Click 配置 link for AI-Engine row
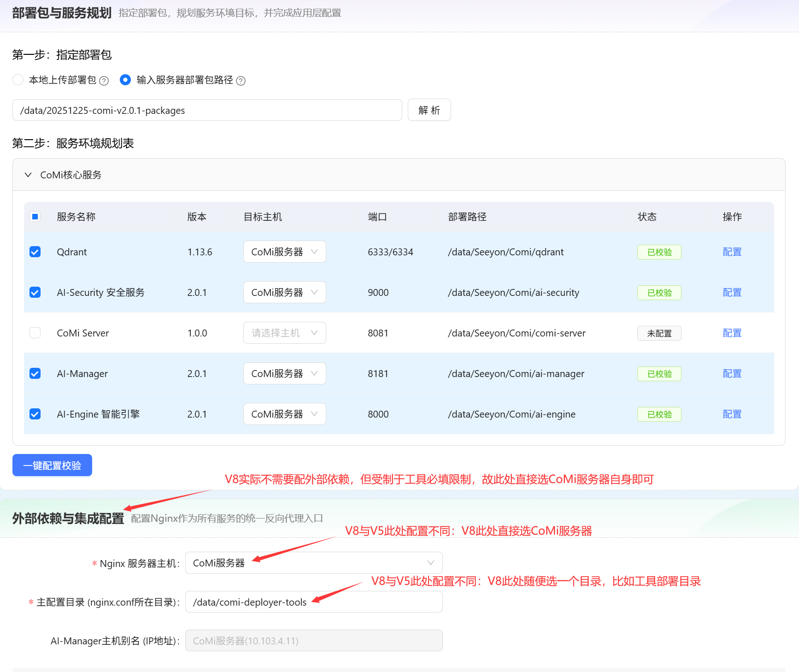Image resolution: width=799 pixels, height=672 pixels. pyautogui.click(x=732, y=414)
